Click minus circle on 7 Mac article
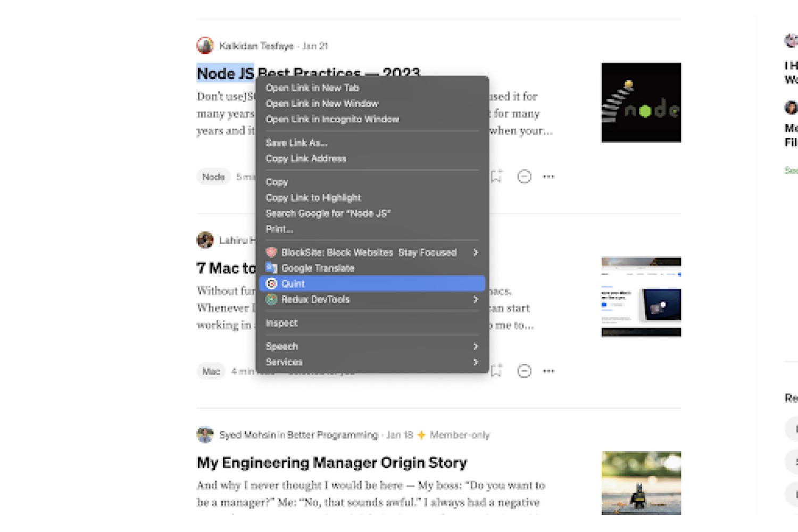Viewport: 798px width, 532px height. (x=524, y=370)
